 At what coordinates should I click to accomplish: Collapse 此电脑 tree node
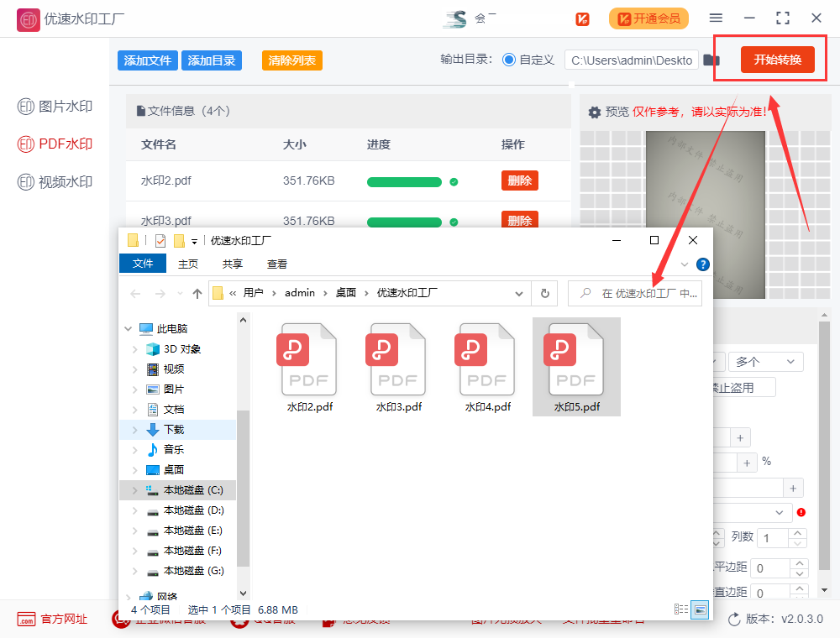(x=128, y=328)
